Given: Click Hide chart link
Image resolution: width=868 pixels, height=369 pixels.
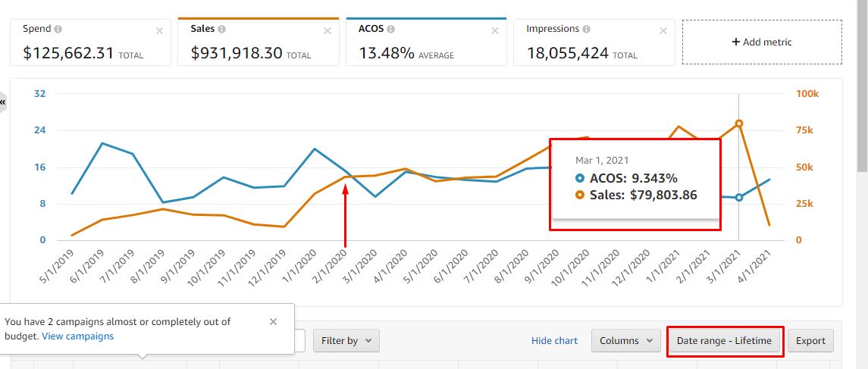Looking at the screenshot, I should pos(554,341).
